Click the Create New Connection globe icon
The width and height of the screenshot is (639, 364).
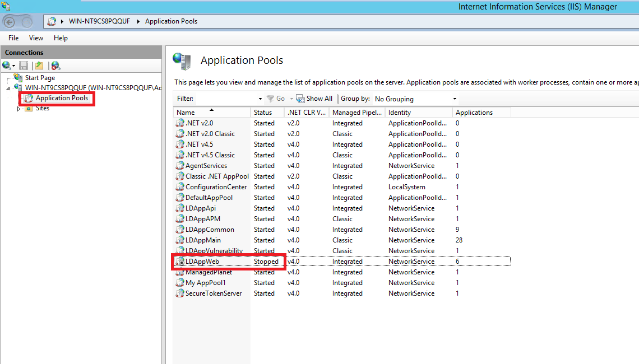point(7,66)
